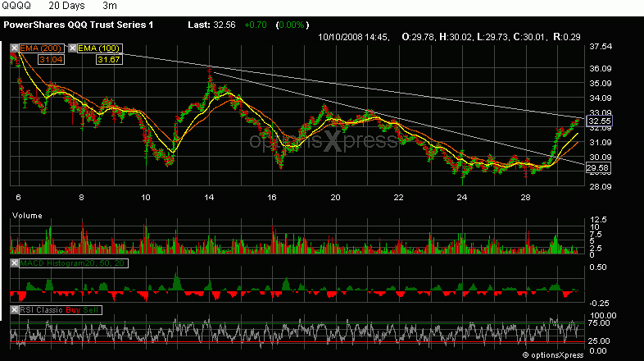Click the 0.00% percent change

[x=292, y=25]
